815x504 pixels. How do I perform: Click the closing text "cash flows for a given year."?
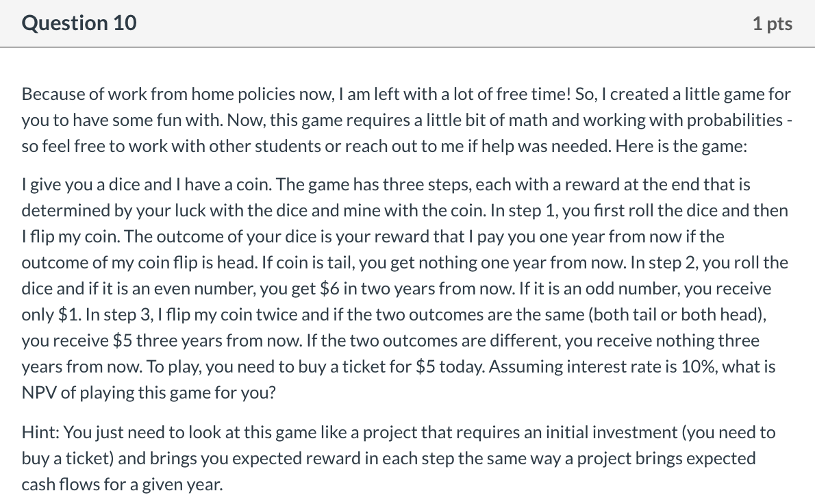122,483
